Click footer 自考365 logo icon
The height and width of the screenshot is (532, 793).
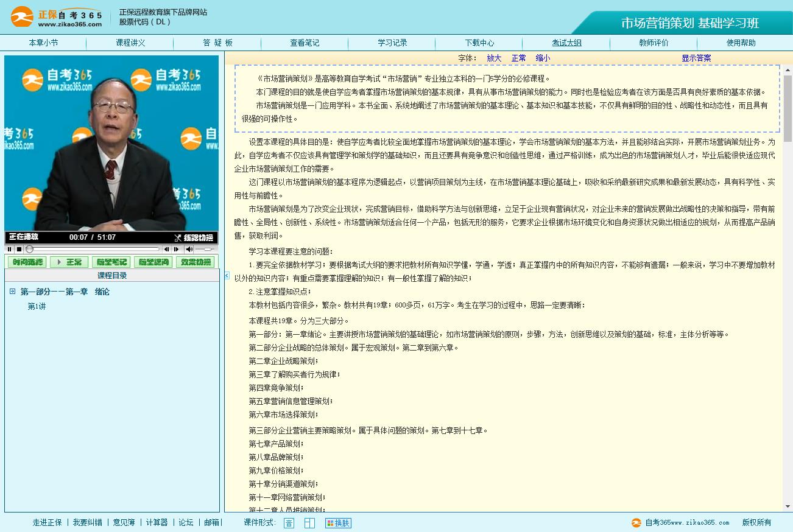coord(636,522)
